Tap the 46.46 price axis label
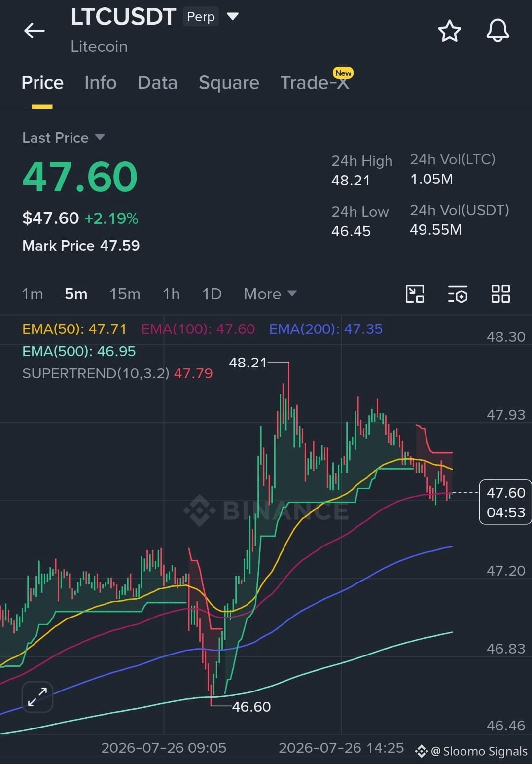Image resolution: width=532 pixels, height=764 pixels. point(506,726)
